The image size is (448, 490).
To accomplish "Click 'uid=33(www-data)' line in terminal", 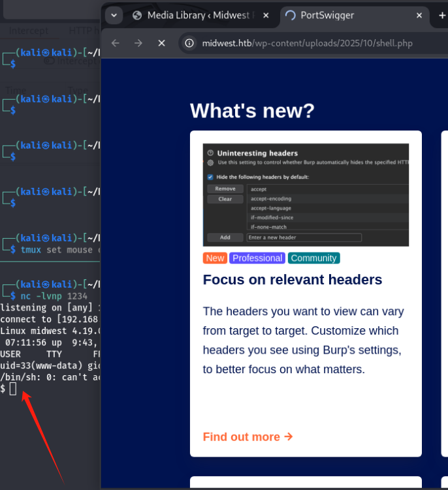I will [x=50, y=365].
